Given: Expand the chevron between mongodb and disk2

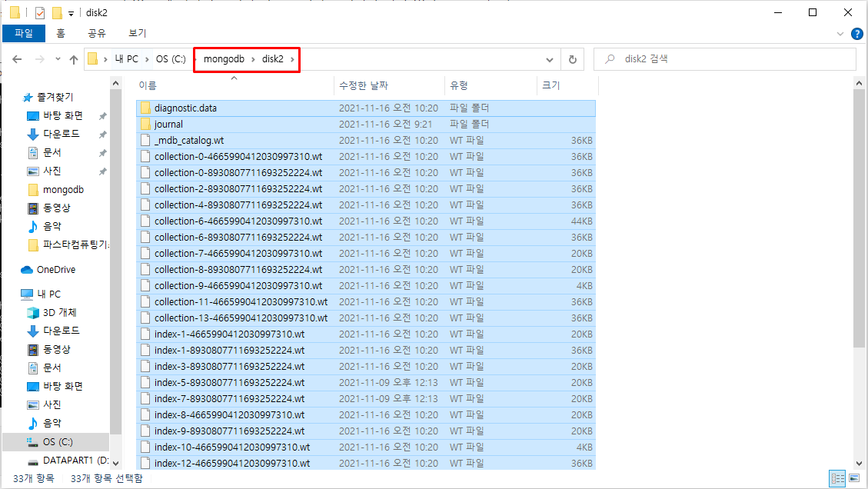Looking at the screenshot, I should pos(253,59).
